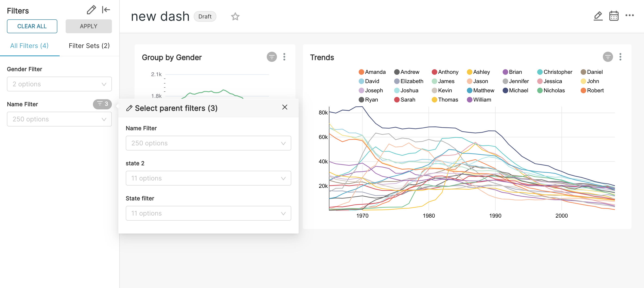Favorite the dashboard with the star icon

point(235,16)
